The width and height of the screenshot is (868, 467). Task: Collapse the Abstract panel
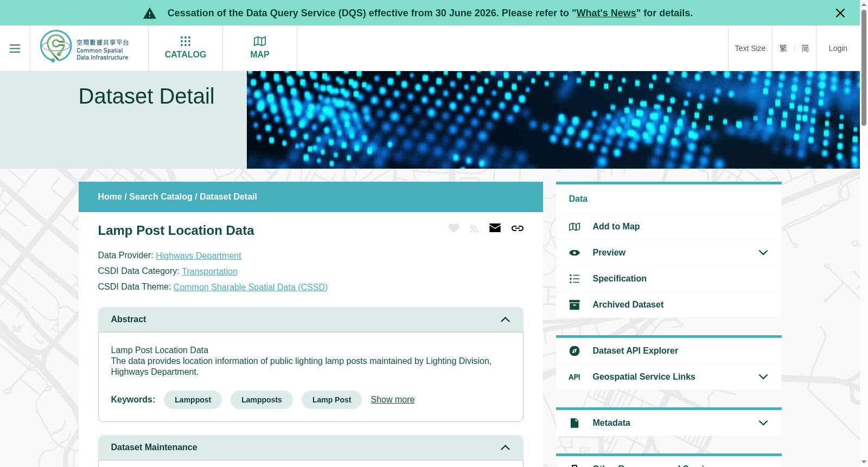(x=505, y=319)
